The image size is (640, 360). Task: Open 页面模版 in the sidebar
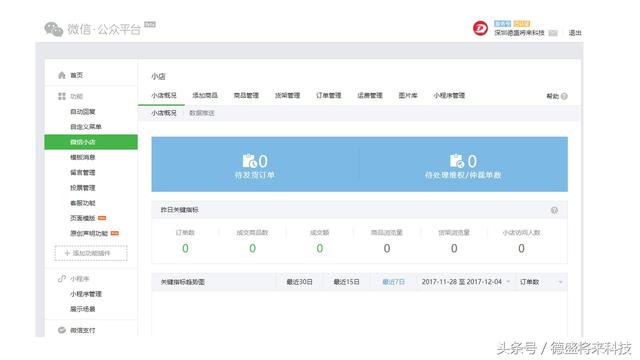tap(82, 218)
